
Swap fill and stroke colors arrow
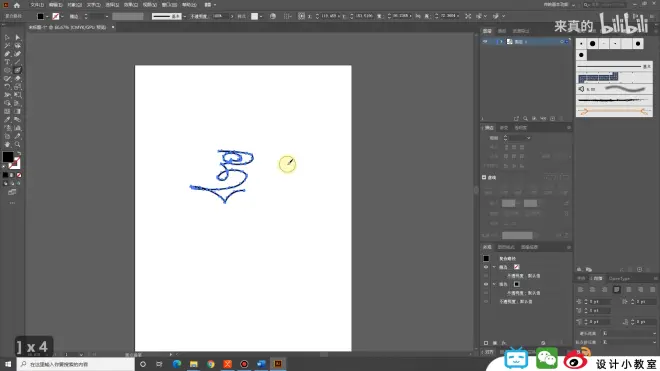coord(19,153)
